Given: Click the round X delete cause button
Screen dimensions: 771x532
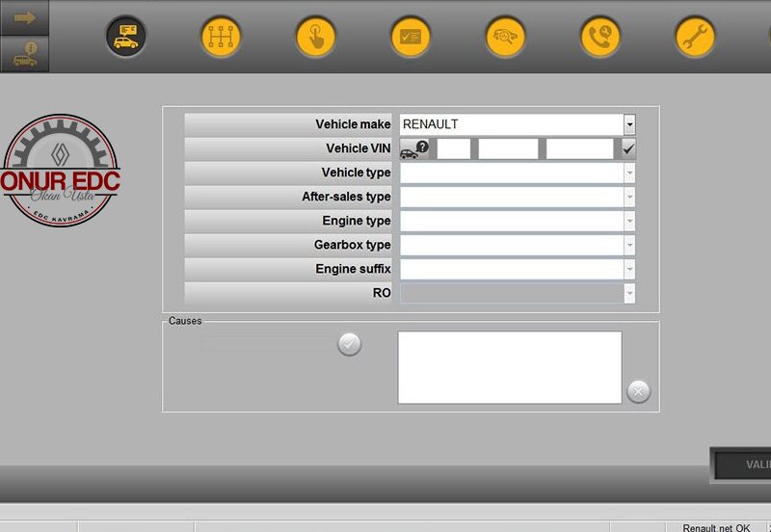Looking at the screenshot, I should 639,391.
